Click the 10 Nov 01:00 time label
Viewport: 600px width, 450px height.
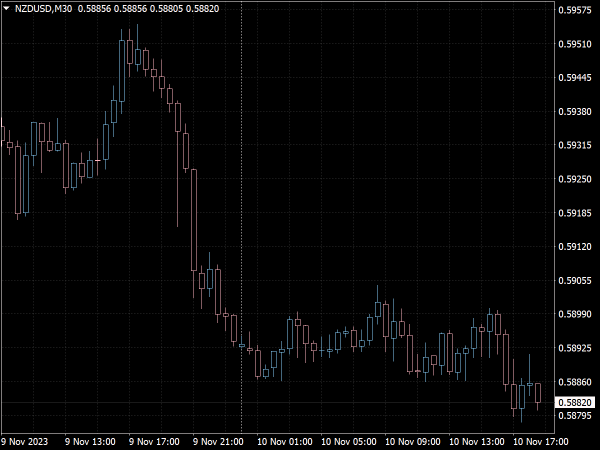(x=285, y=442)
